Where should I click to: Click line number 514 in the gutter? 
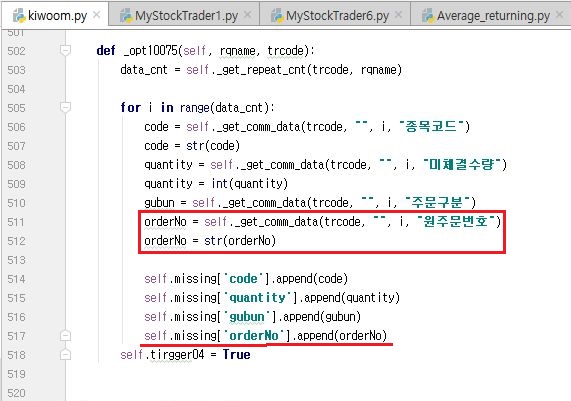coord(16,279)
